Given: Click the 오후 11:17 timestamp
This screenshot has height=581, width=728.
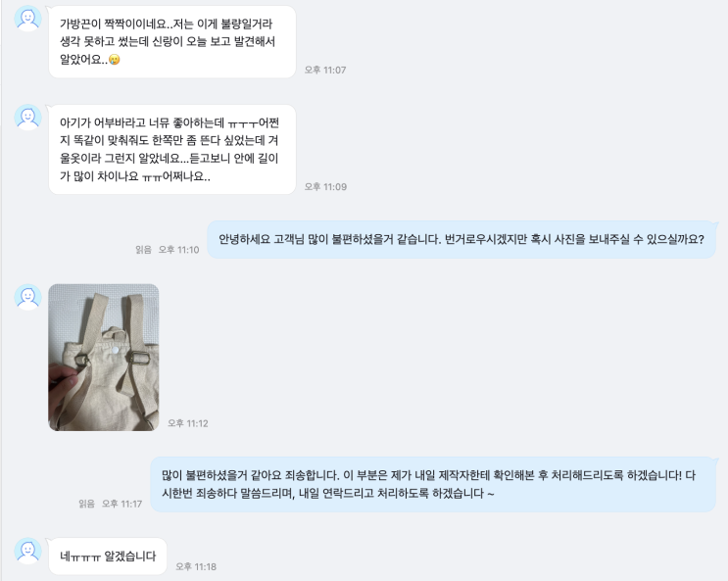Looking at the screenshot, I should tap(121, 504).
